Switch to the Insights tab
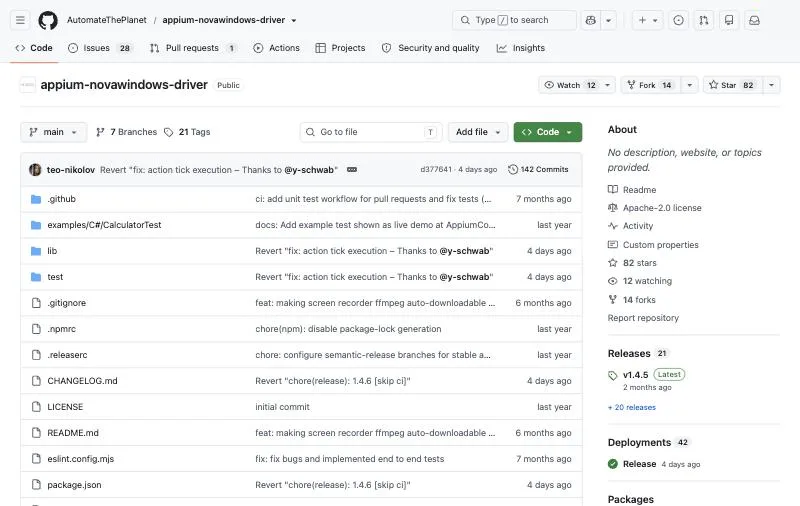800x506 pixels. [x=521, y=48]
